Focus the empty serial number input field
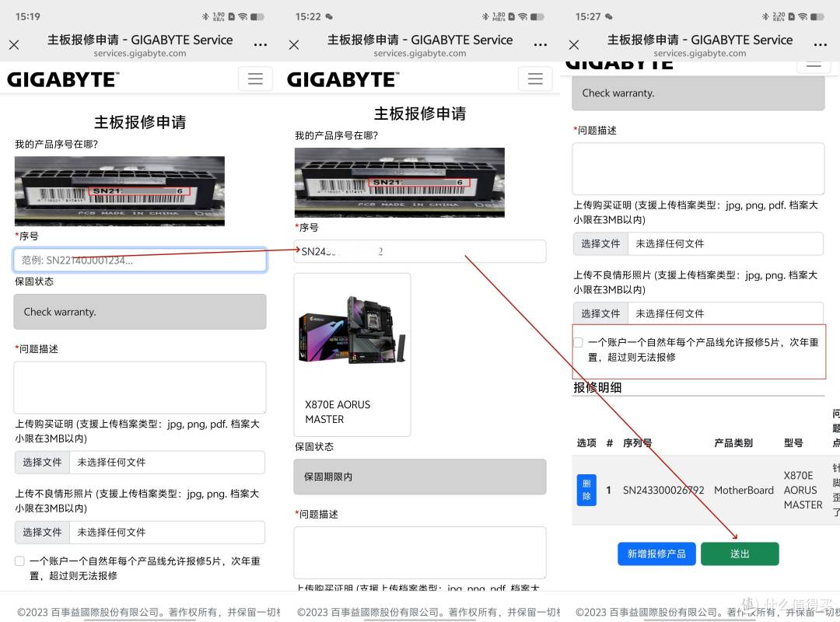The image size is (840, 622). click(x=140, y=260)
